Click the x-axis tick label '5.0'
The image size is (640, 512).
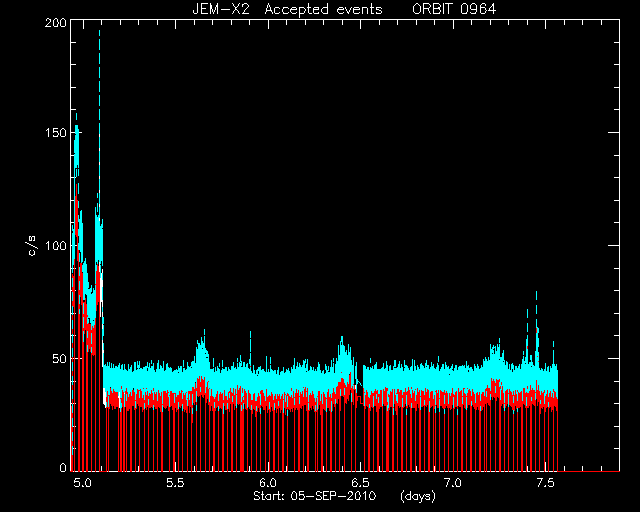[82, 483]
